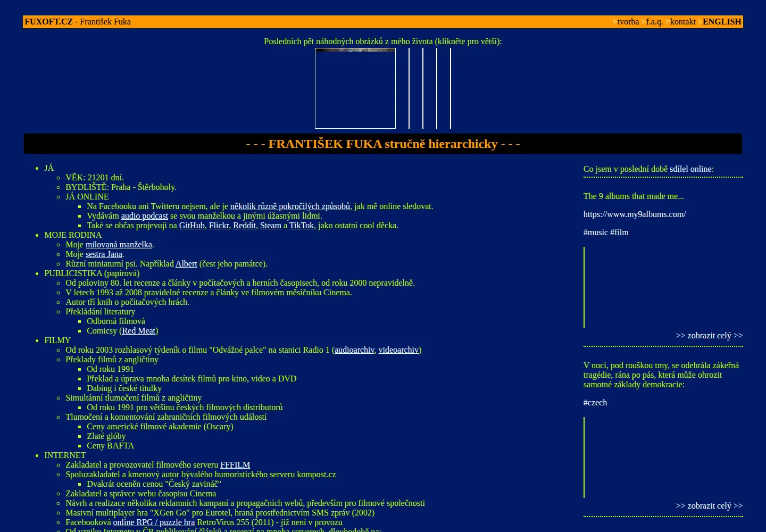Open the tvorba menu link
The width and height of the screenshot is (766, 532).
click(628, 22)
